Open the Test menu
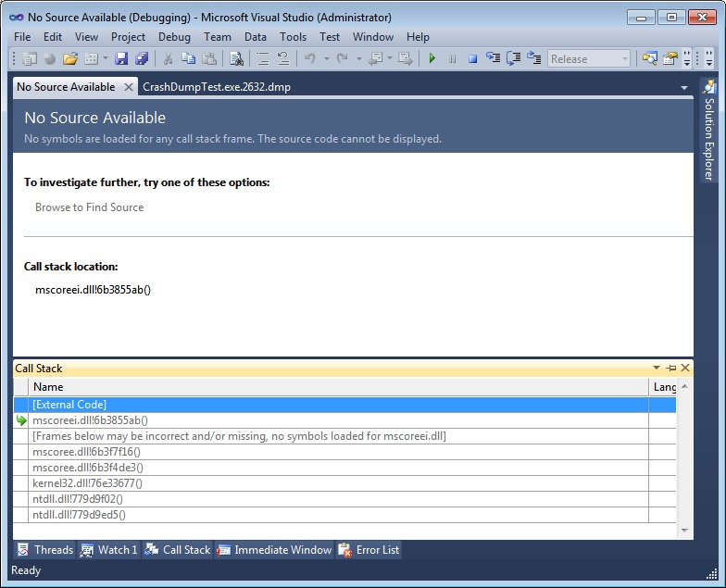Viewport: 726px width, 588px height. tap(330, 37)
